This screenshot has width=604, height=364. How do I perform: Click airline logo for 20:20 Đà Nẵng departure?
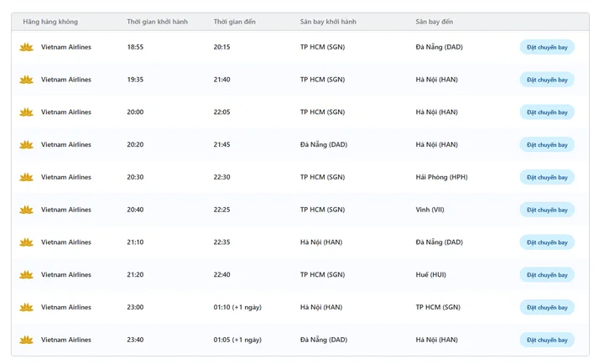(x=26, y=145)
